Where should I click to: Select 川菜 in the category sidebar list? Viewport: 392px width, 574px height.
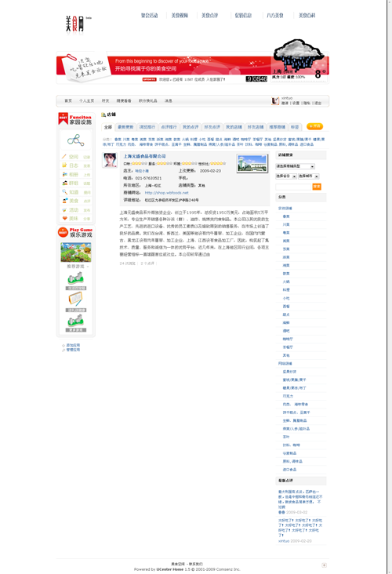coord(286,224)
